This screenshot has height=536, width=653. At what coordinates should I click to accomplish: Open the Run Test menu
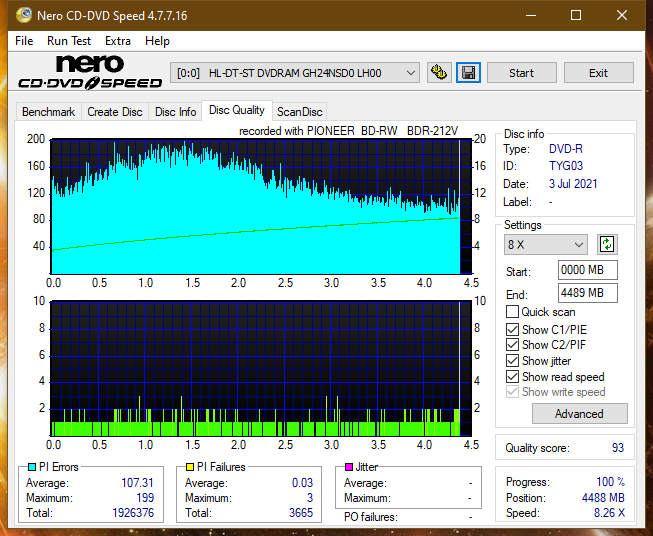tap(69, 41)
